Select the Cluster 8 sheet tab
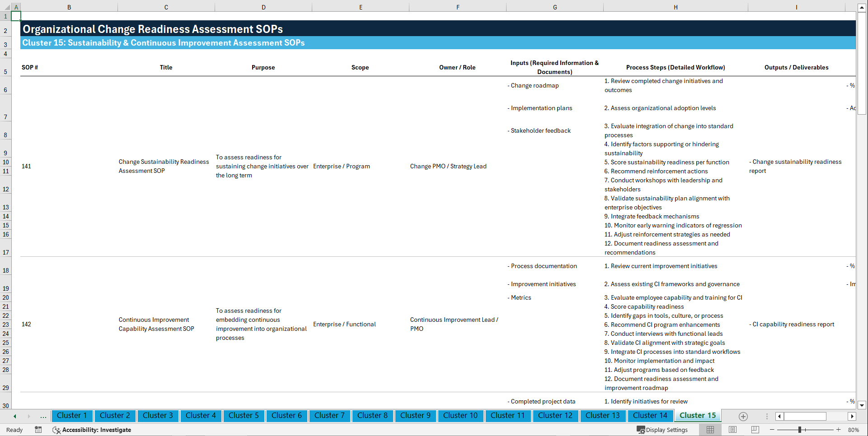Screen dimensions: 868x436 pos(372,416)
